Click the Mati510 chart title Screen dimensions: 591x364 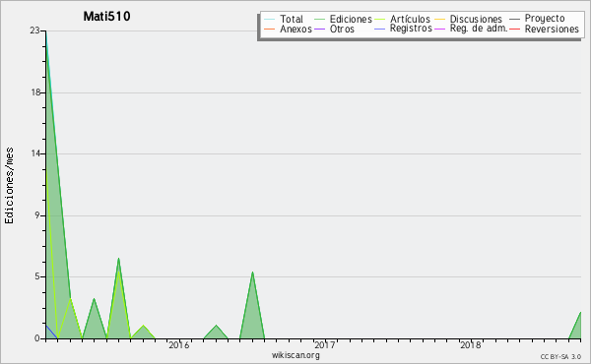106,16
